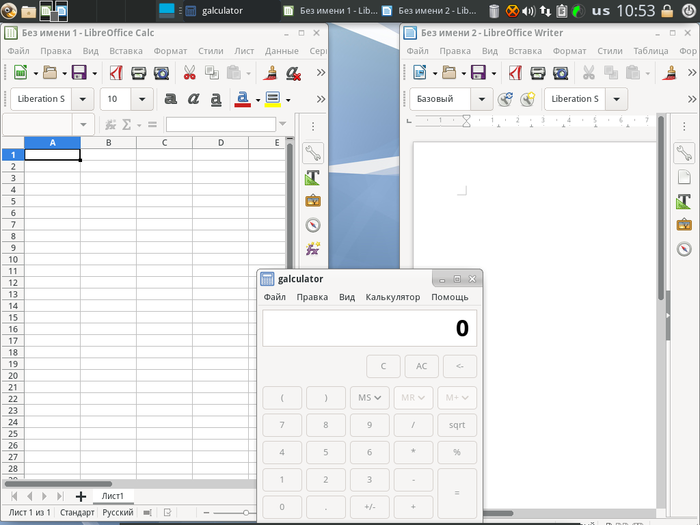
Task: Open Gallery icon in Calc sidebar
Action: 312,200
